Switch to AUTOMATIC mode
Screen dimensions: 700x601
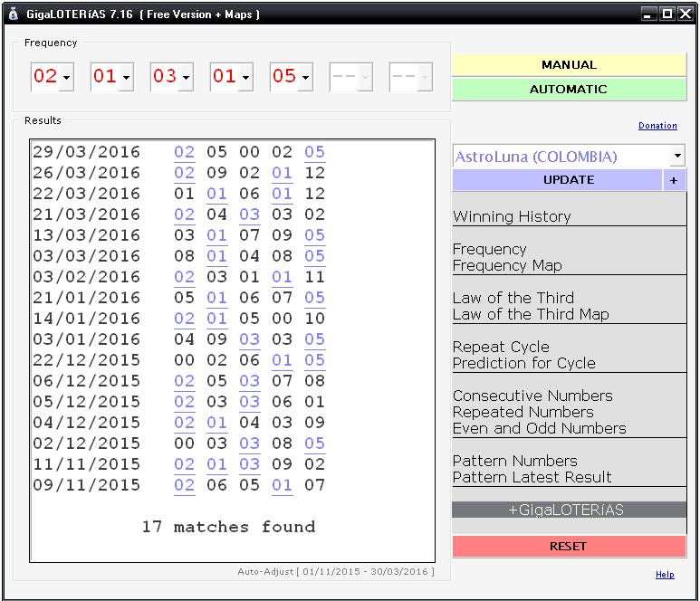[x=569, y=90]
